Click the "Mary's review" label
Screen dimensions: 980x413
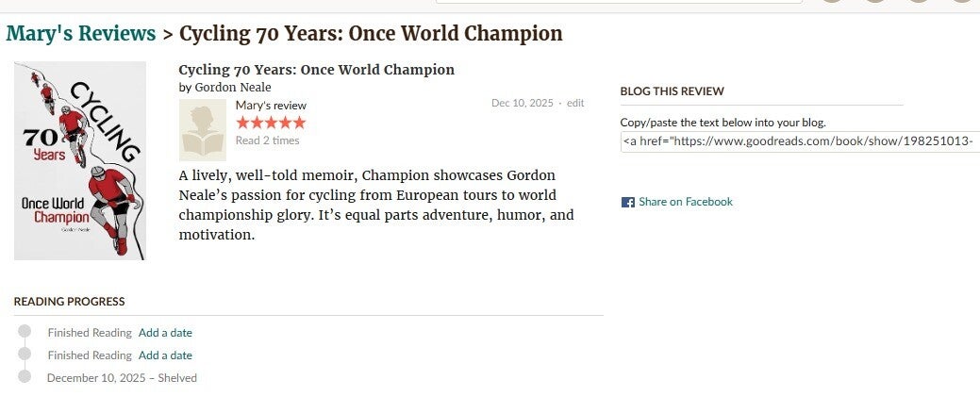(x=271, y=106)
